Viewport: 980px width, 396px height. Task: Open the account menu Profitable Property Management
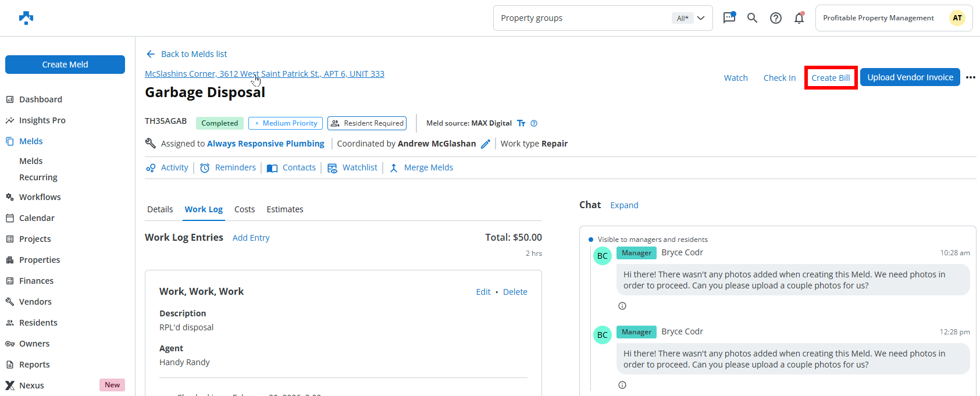point(893,18)
